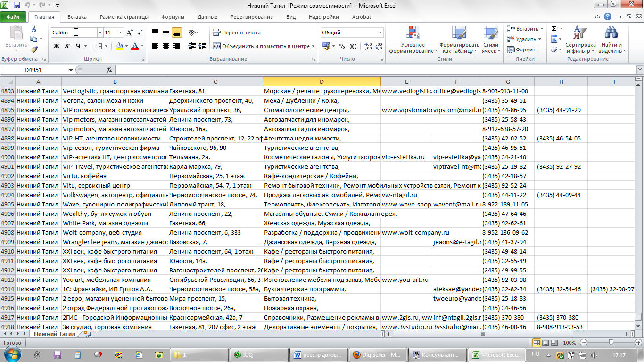
Task: Open Найти и выделить binoculars menu
Action: pos(612,40)
